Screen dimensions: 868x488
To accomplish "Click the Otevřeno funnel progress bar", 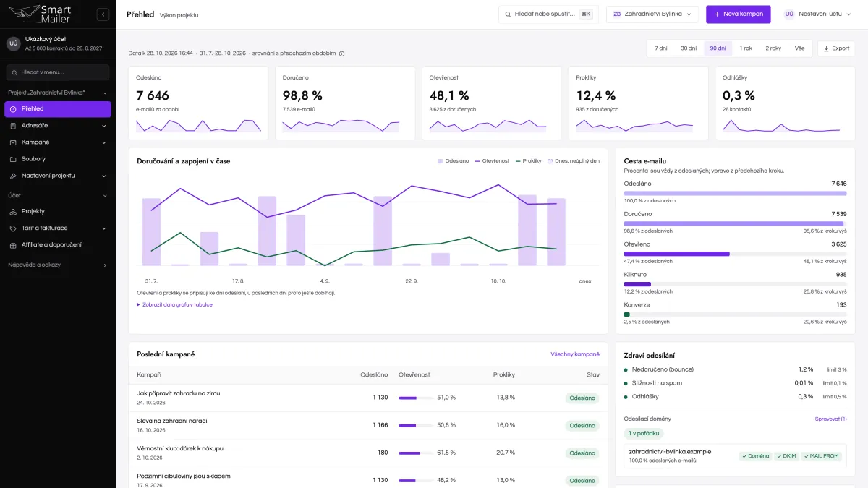I will (735, 254).
